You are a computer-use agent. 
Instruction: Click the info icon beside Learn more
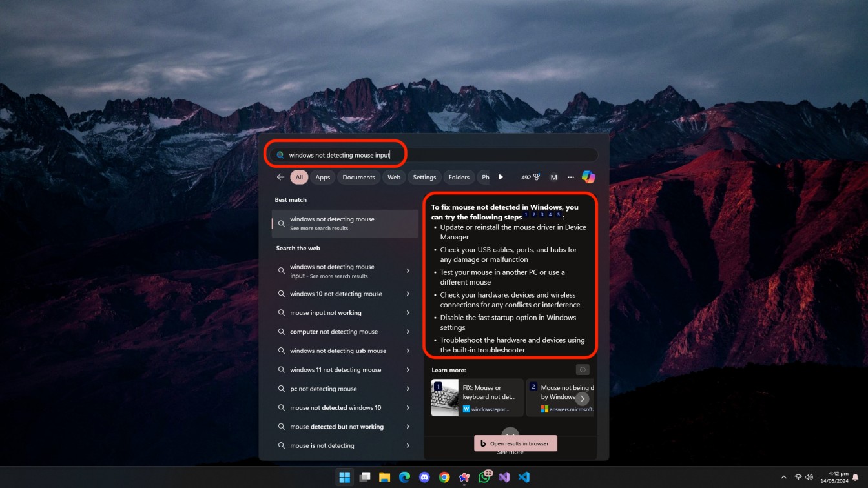tap(583, 370)
